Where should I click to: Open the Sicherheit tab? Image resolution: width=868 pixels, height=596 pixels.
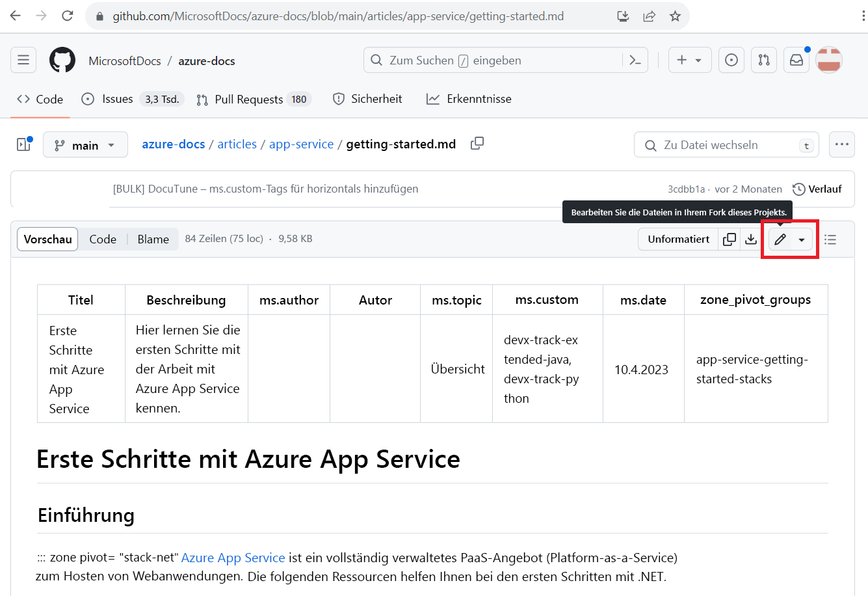pos(367,99)
